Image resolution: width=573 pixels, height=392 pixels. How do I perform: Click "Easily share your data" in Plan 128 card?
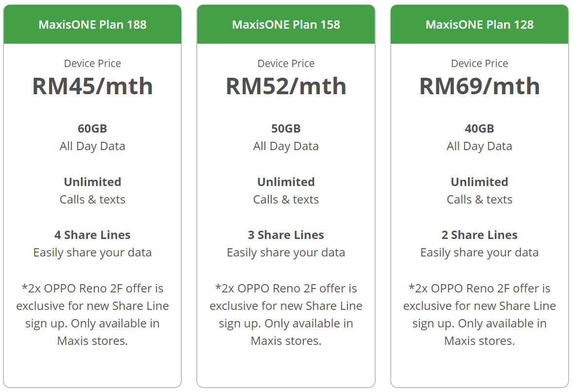(x=479, y=253)
